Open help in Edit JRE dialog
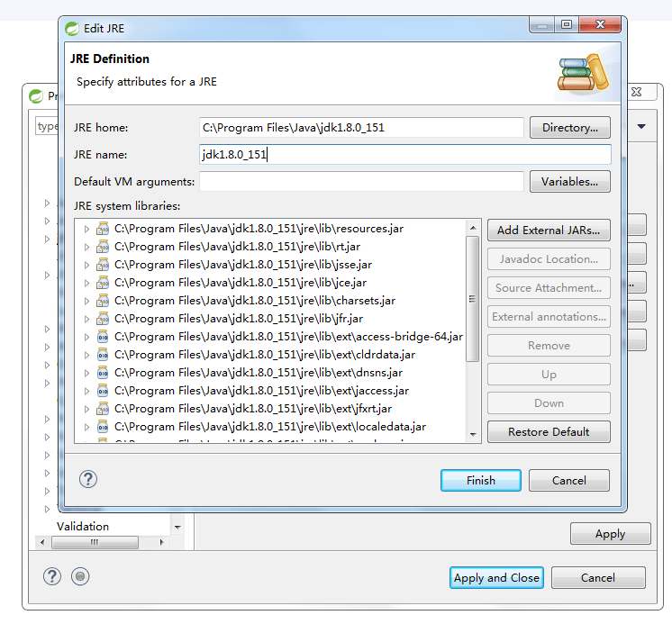This screenshot has height=624, width=672. (88, 479)
